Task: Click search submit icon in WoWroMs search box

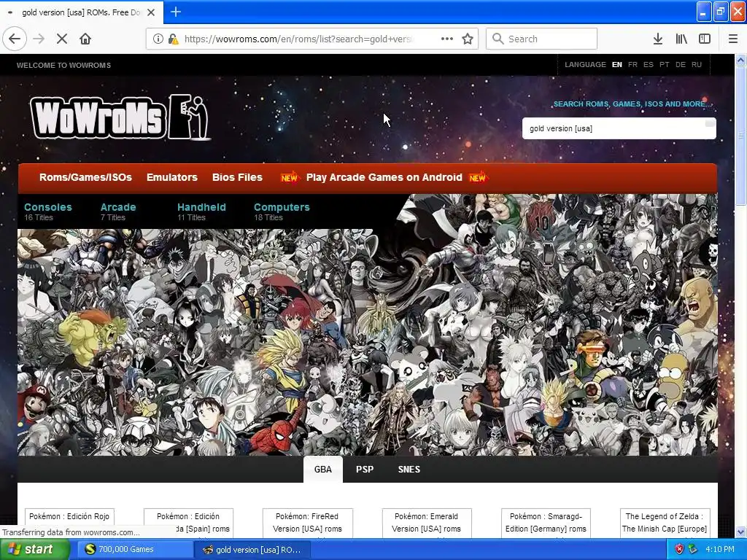Action: click(709, 124)
